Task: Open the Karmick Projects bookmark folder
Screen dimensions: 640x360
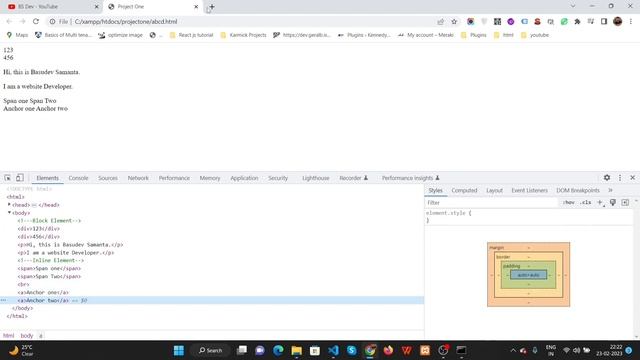Action: [x=243, y=35]
